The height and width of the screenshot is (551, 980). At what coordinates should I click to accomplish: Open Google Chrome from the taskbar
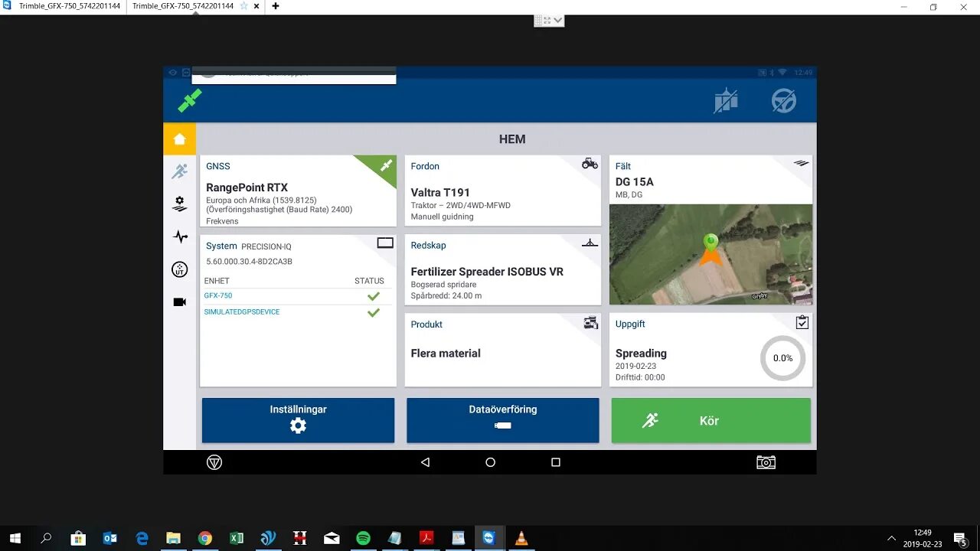coord(204,538)
